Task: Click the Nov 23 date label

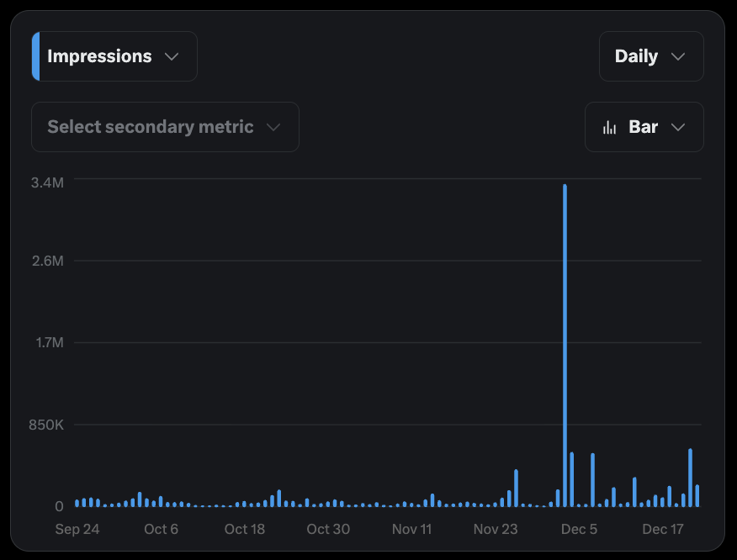Action: [496, 529]
